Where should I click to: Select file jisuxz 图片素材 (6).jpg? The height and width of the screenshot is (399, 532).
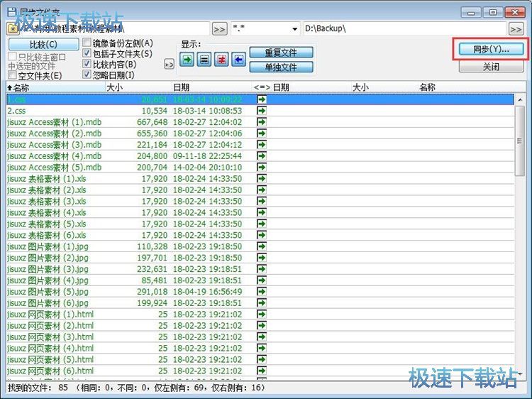[48, 303]
